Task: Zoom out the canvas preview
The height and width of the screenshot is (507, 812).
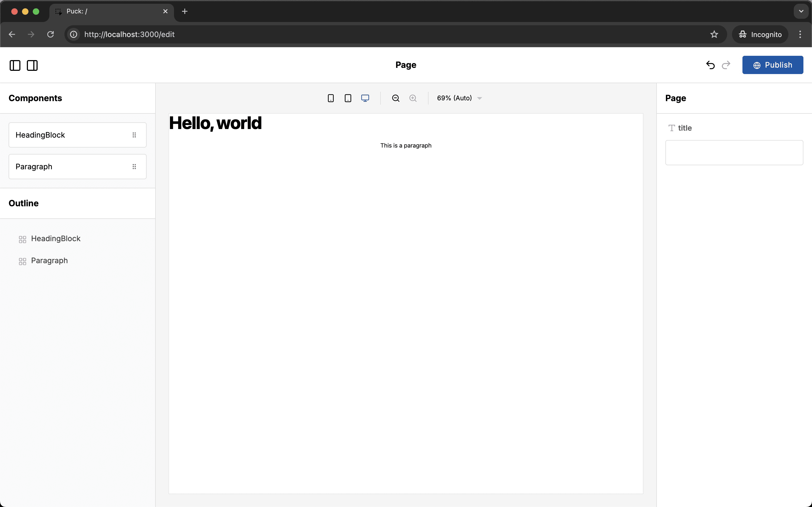Action: pyautogui.click(x=396, y=98)
